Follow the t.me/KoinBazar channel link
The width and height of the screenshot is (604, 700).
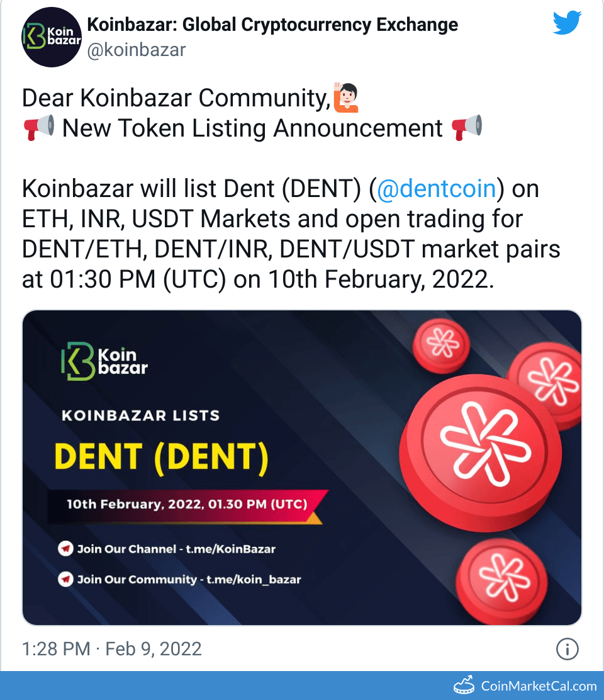point(233,548)
